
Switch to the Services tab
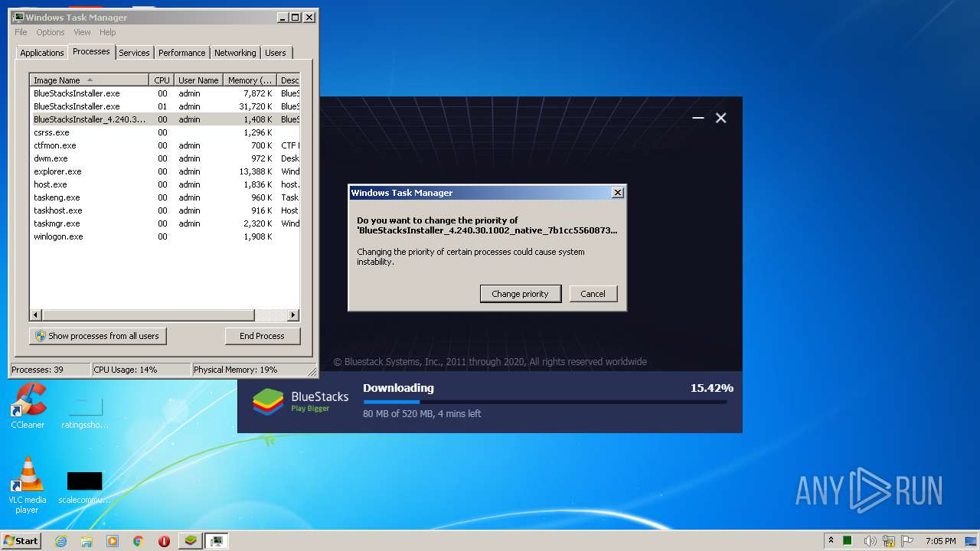[x=134, y=53]
